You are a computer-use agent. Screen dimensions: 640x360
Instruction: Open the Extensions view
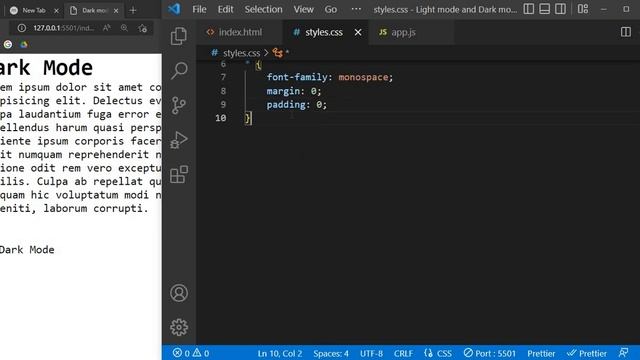[179, 174]
